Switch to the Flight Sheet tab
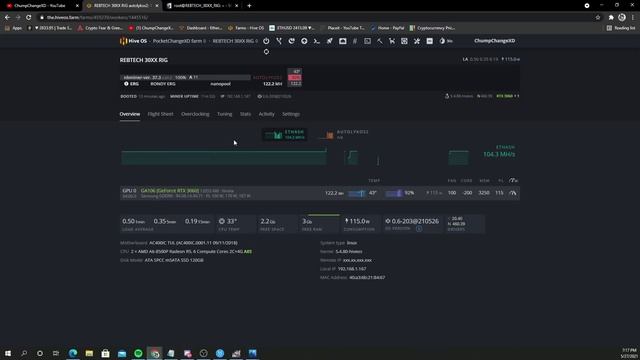Image resolution: width=640 pixels, height=360 pixels. 160,114
